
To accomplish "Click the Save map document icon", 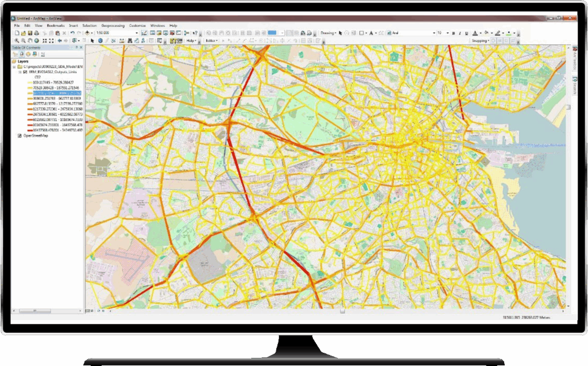I will point(30,33).
